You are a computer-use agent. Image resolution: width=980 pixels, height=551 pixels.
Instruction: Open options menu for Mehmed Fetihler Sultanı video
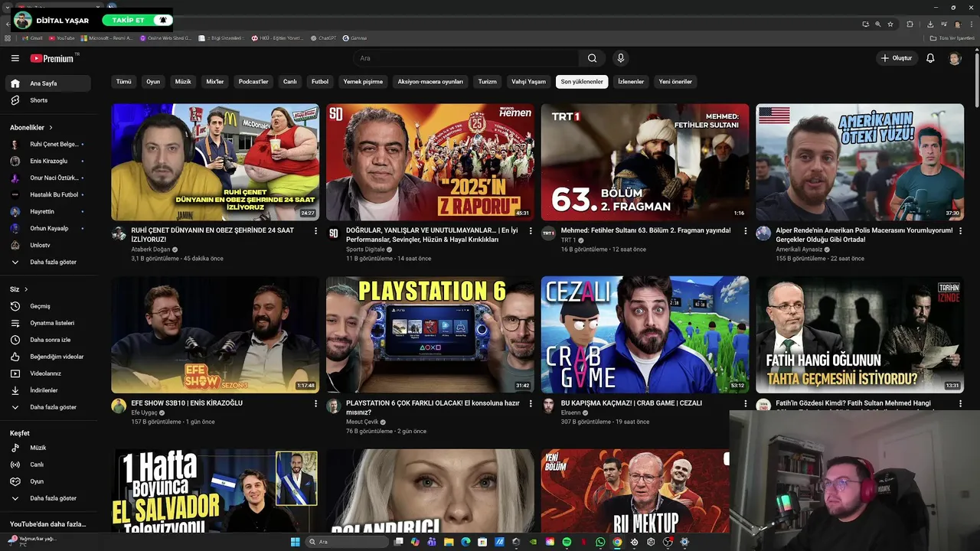coord(745,231)
